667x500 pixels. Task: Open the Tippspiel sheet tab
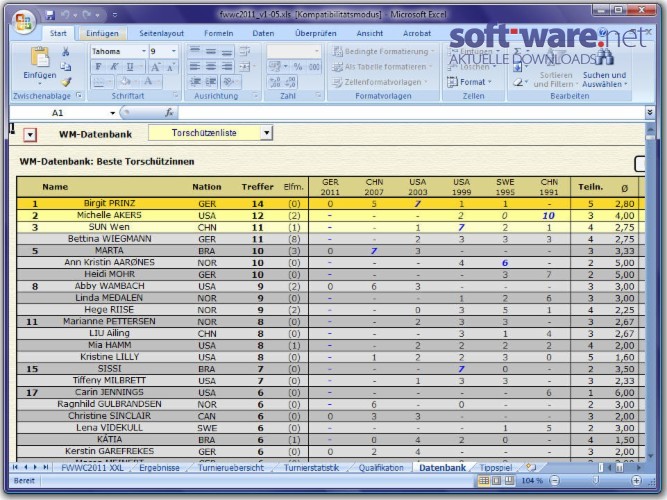coord(496,468)
